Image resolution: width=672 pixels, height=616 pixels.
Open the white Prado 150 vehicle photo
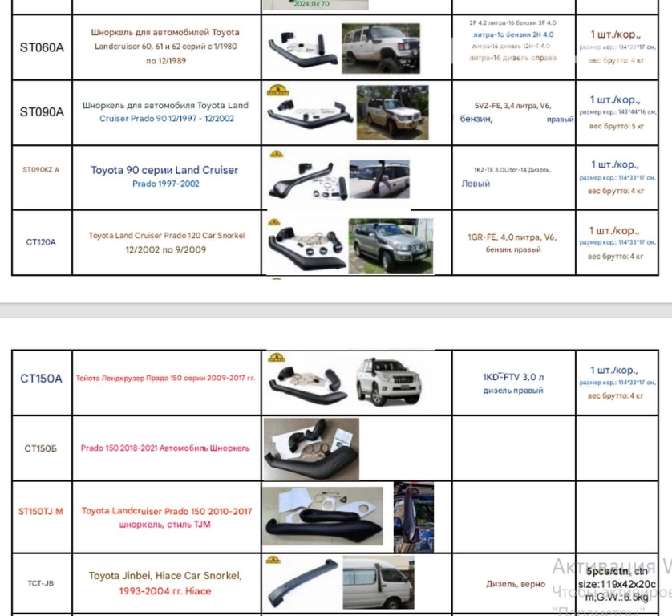391,381
